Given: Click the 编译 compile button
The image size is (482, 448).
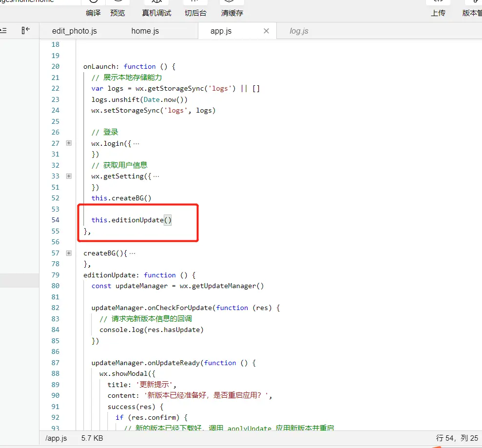Looking at the screenshot, I should coord(93,13).
